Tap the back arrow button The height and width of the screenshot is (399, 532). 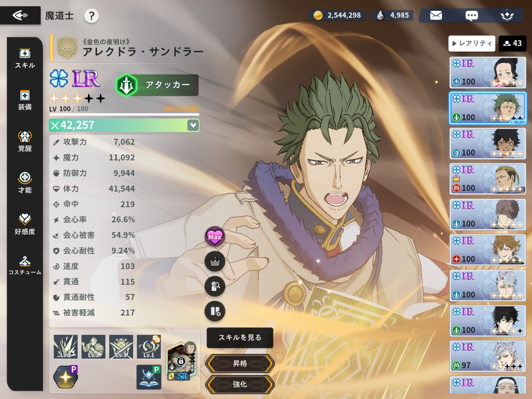[20, 15]
